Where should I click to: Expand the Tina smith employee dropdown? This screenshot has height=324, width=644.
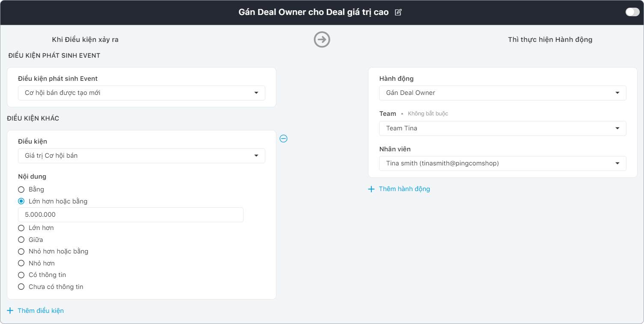503,163
